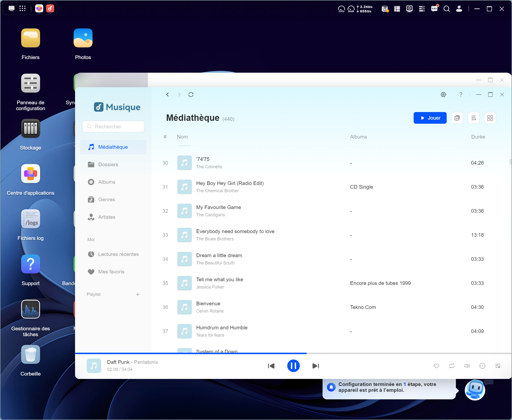Click the Durée column header

coord(478,137)
